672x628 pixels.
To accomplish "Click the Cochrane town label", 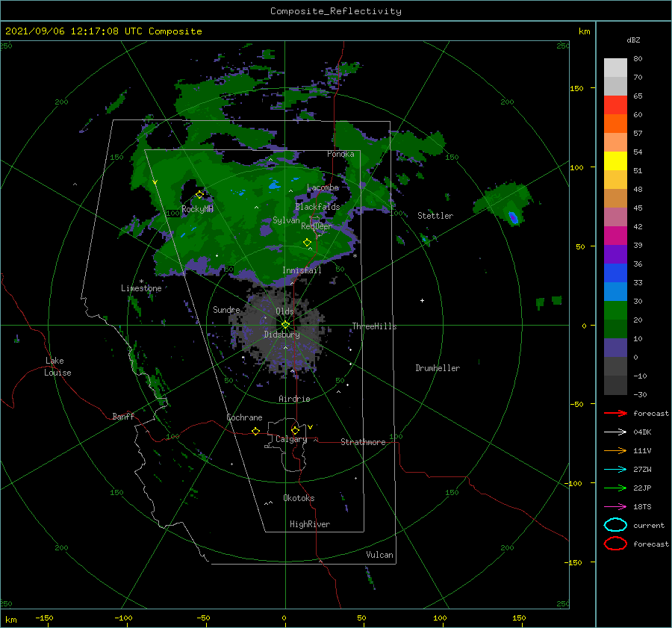I will point(244,417).
